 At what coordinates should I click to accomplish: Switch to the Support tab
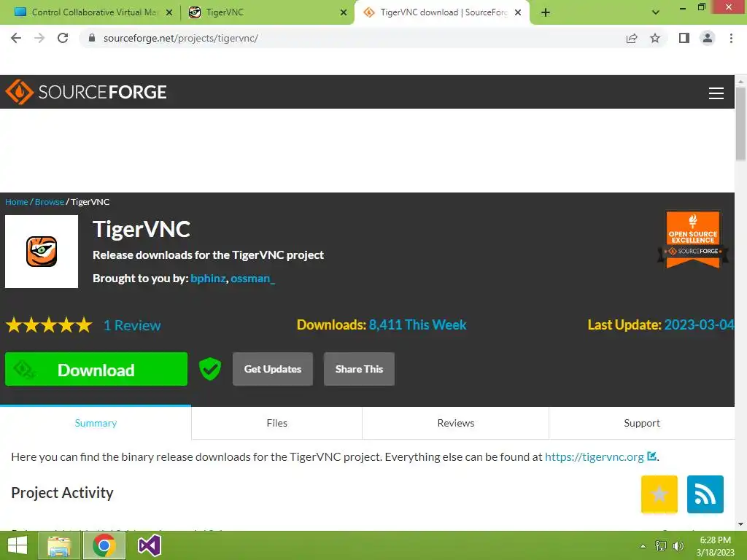pos(642,423)
